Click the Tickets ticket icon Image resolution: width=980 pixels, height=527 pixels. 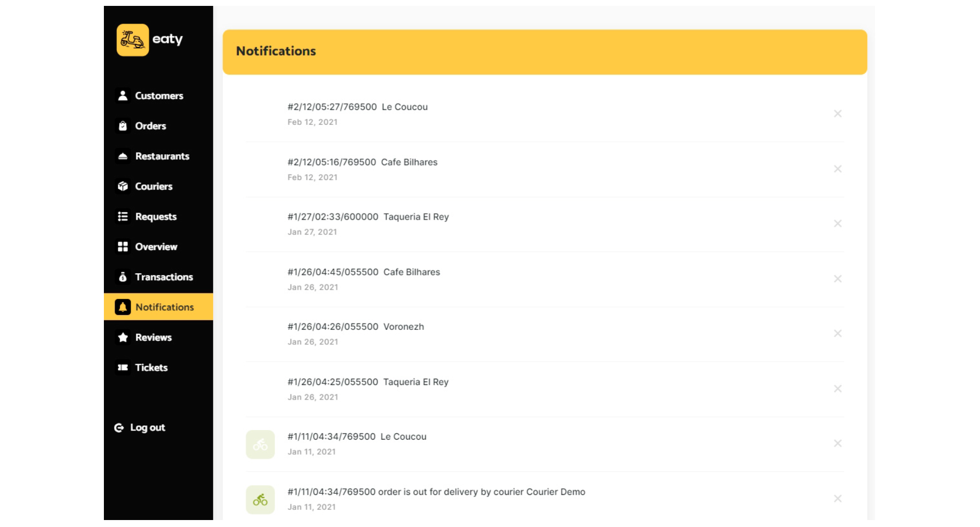click(123, 367)
